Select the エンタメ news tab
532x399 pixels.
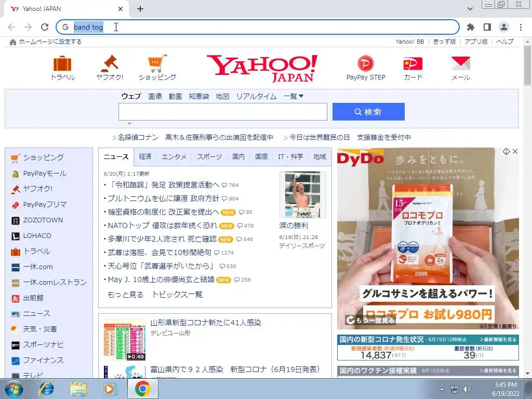(174, 157)
